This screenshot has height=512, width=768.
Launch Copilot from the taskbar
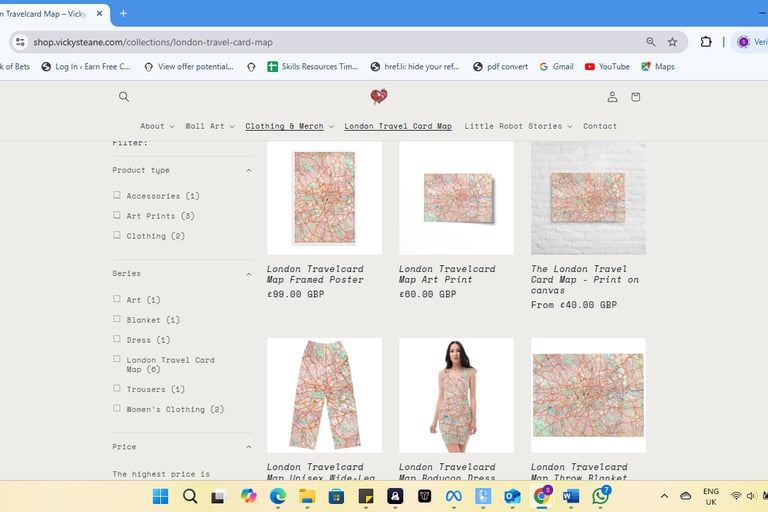click(x=248, y=496)
